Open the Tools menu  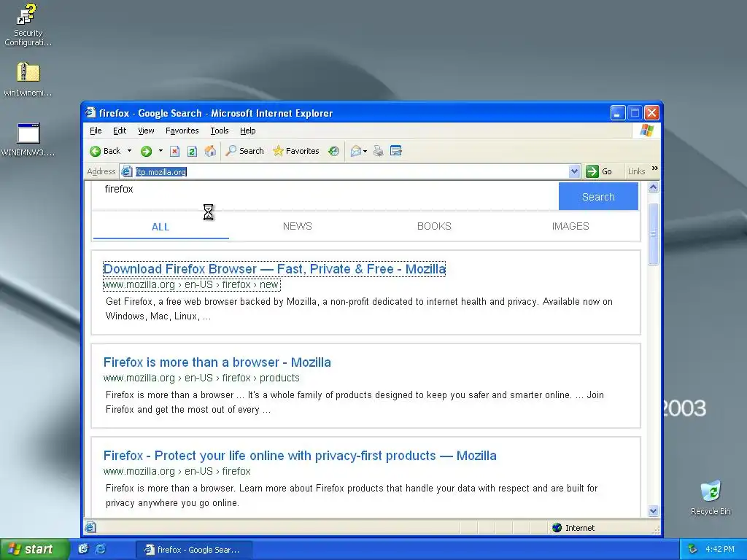tap(219, 131)
